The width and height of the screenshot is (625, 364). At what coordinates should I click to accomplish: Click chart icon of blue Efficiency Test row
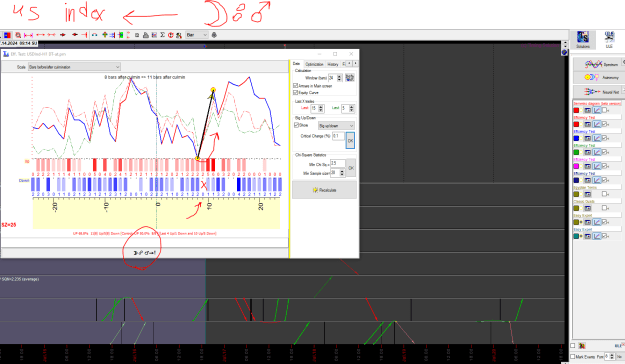point(597,138)
